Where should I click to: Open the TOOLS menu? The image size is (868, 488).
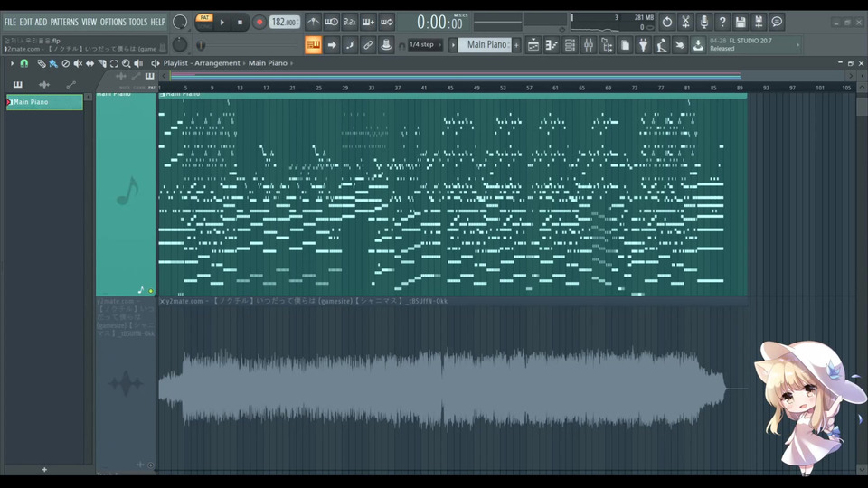pos(138,22)
